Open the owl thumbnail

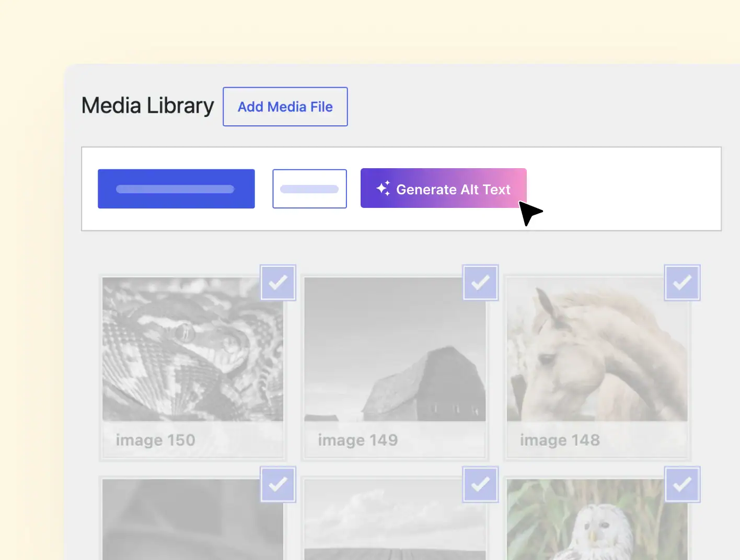click(x=597, y=520)
